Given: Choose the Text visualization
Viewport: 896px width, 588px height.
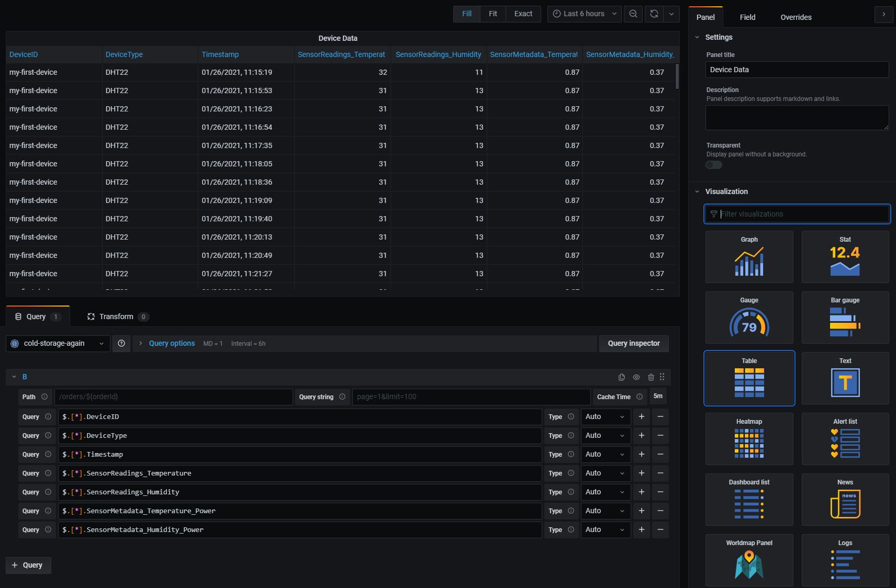Looking at the screenshot, I should pos(845,378).
